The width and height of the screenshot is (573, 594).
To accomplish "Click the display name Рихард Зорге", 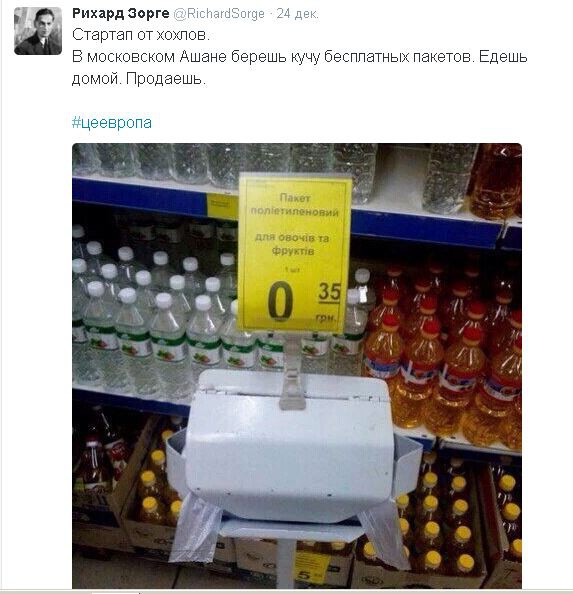I will click(x=120, y=13).
